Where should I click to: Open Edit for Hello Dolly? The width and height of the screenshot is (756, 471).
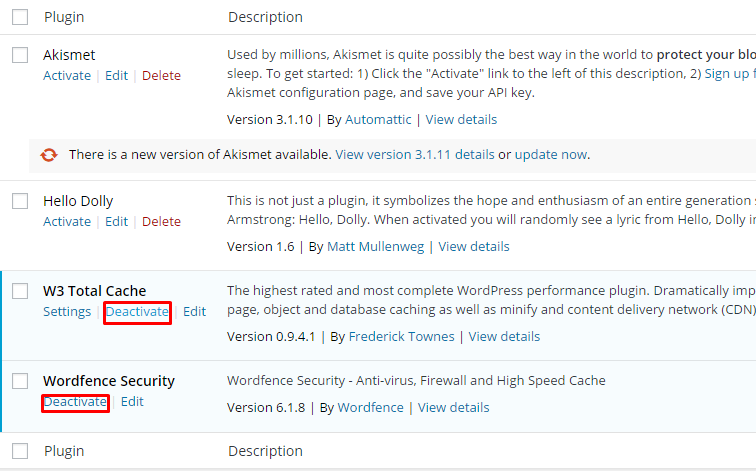click(117, 222)
